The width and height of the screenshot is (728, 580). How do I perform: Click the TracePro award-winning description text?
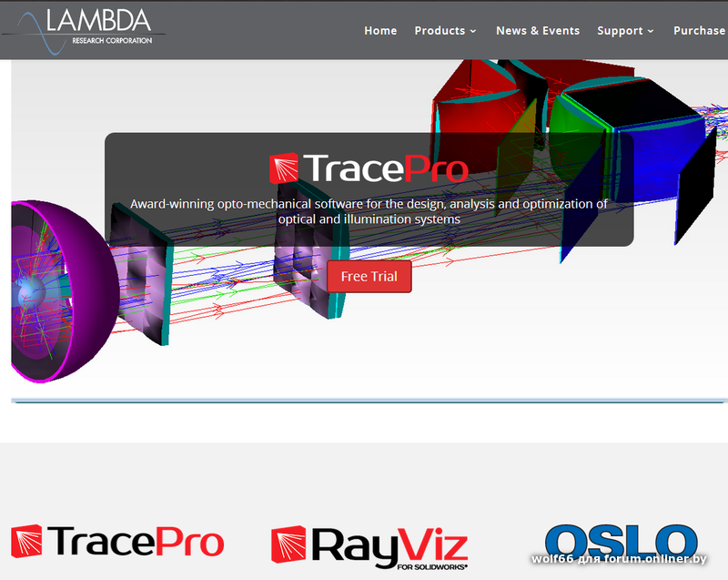[369, 211]
